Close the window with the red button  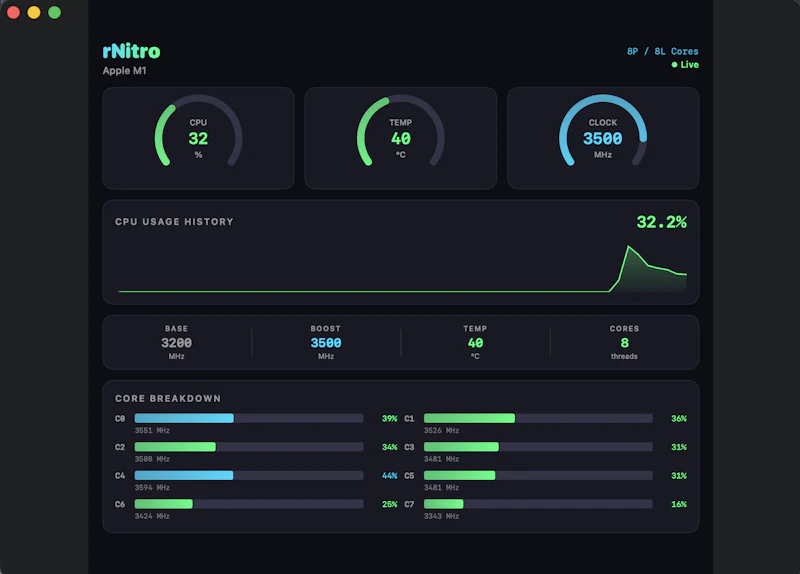[x=14, y=12]
